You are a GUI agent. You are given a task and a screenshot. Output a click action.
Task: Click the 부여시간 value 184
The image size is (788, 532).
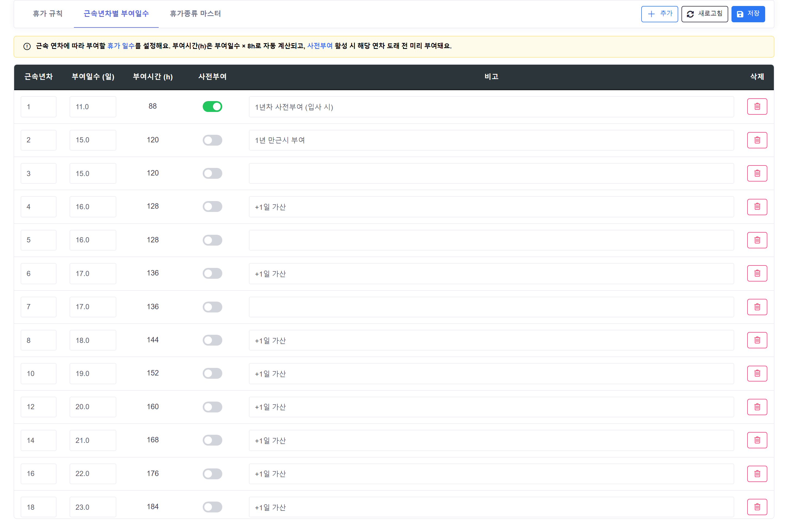[x=153, y=506]
